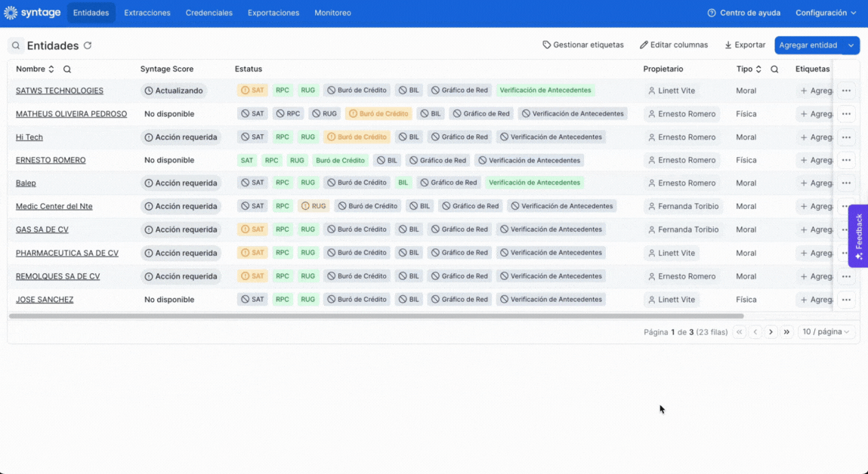Click the horizontal table scrollbar
The height and width of the screenshot is (474, 868).
click(376, 316)
